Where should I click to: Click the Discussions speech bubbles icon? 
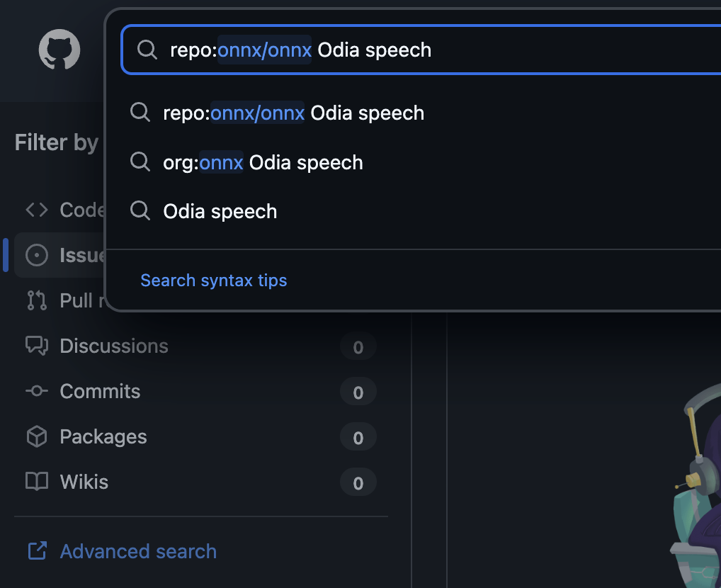pyautogui.click(x=37, y=346)
